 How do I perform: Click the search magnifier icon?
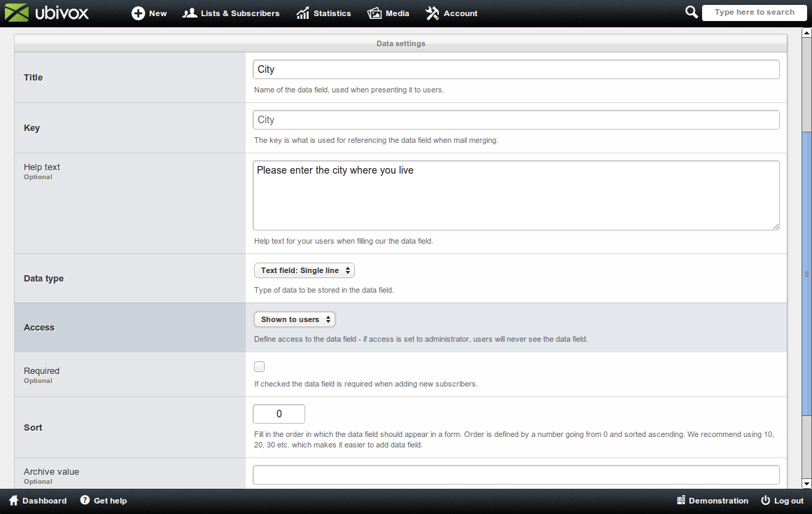[x=692, y=12]
